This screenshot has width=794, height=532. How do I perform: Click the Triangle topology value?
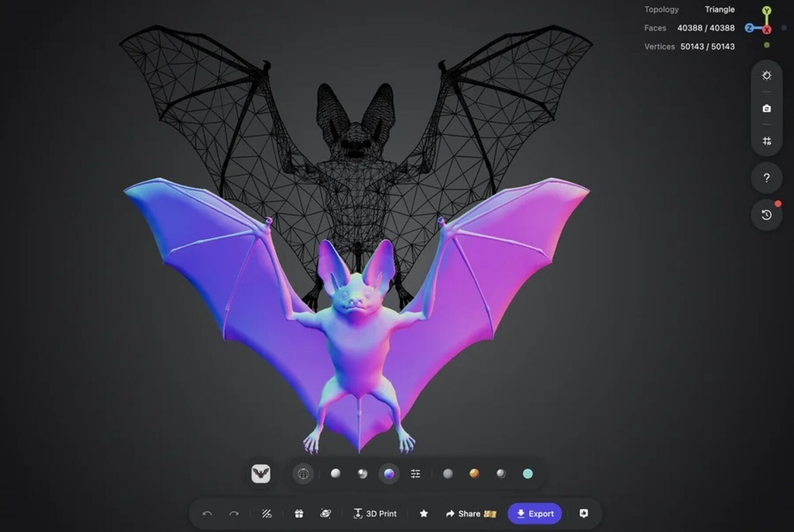tap(719, 9)
